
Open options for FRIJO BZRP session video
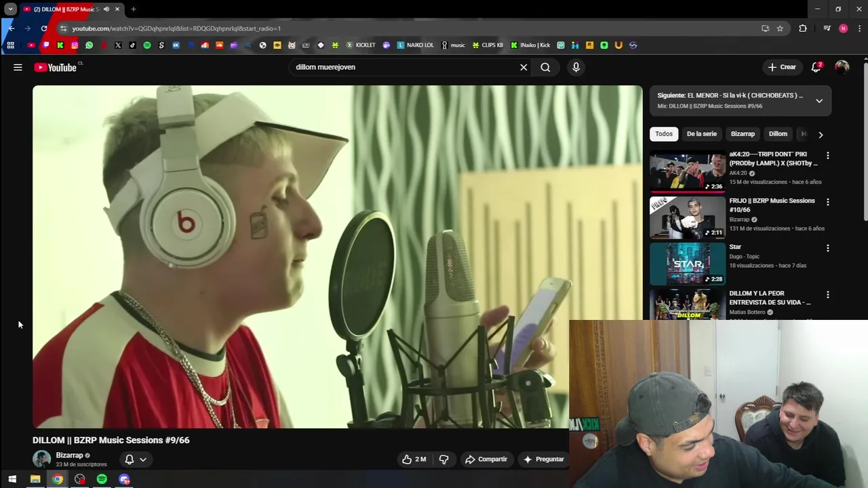point(827,202)
